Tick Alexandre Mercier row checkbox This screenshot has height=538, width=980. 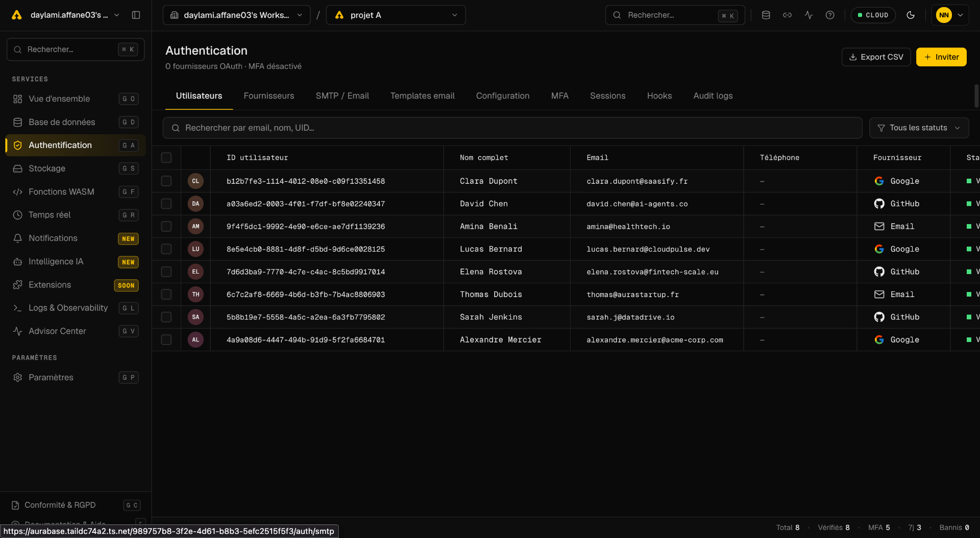166,339
